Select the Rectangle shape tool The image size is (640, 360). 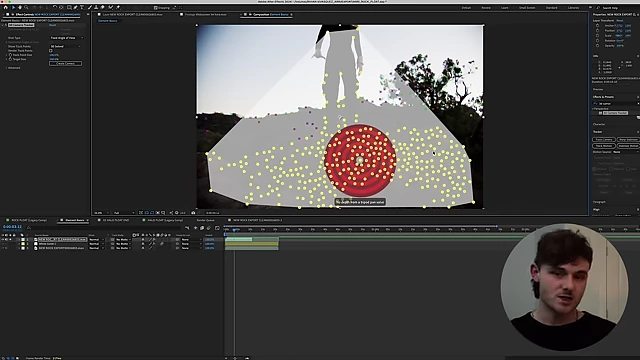pyautogui.click(x=69, y=7)
